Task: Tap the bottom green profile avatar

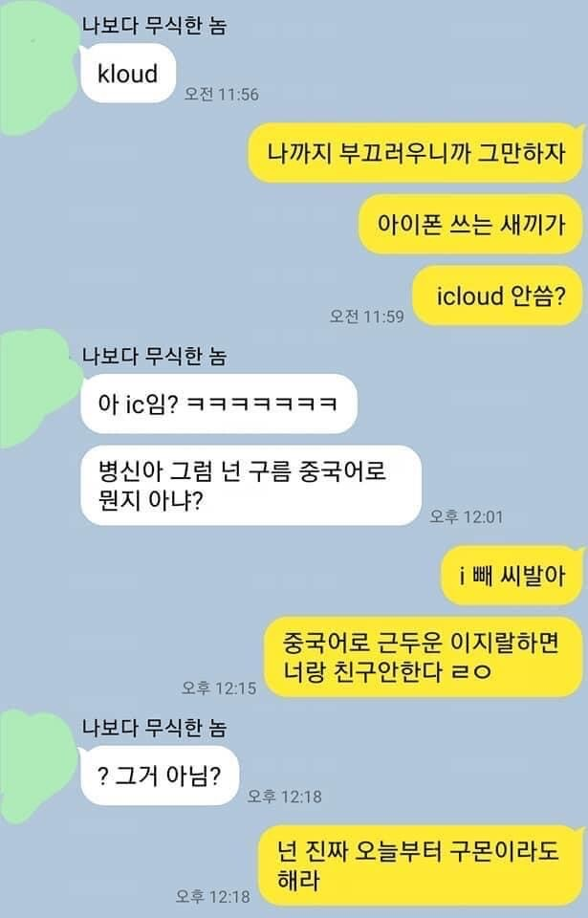Action: (x=38, y=766)
